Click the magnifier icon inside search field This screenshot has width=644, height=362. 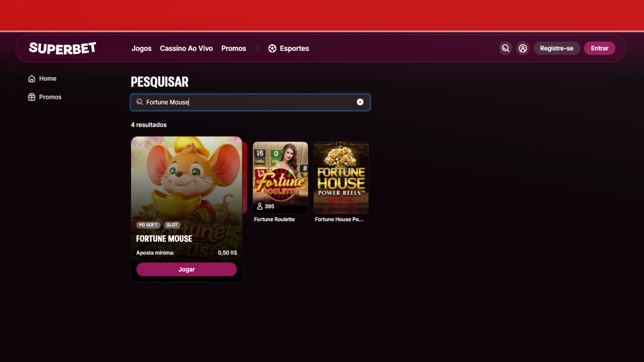click(139, 102)
